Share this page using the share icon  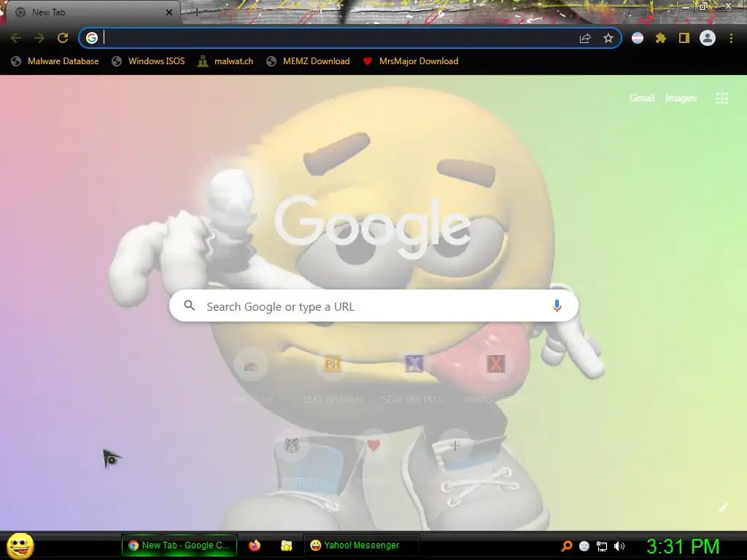tap(585, 38)
